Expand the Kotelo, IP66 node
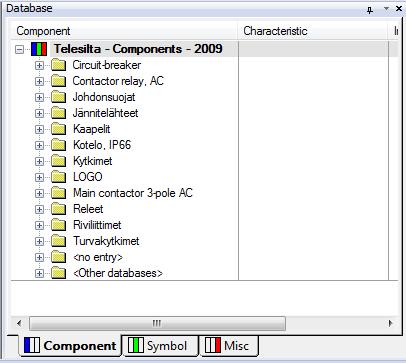Screen dimensions: 406x363 pyautogui.click(x=39, y=145)
